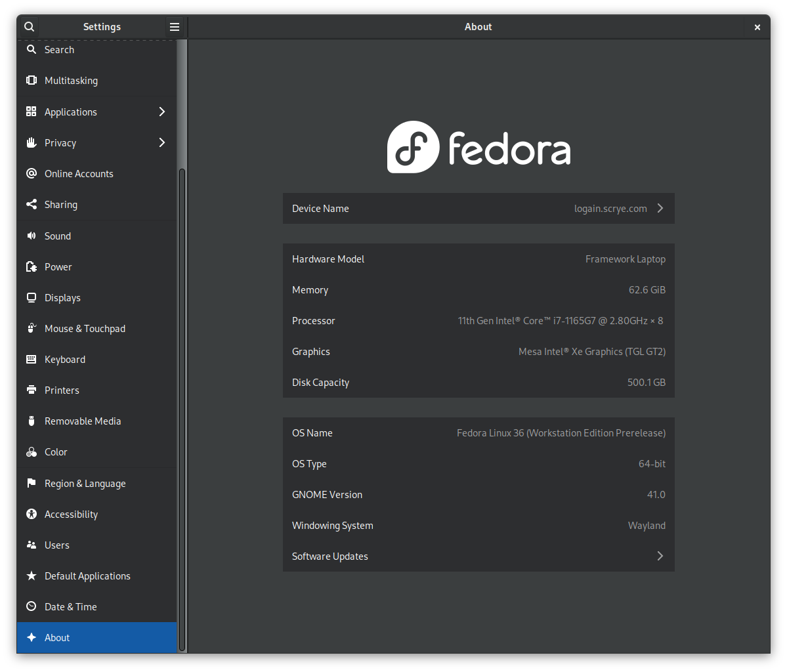Viewport: 787px width, 672px height.
Task: Click the Displays monitor icon
Action: click(31, 297)
